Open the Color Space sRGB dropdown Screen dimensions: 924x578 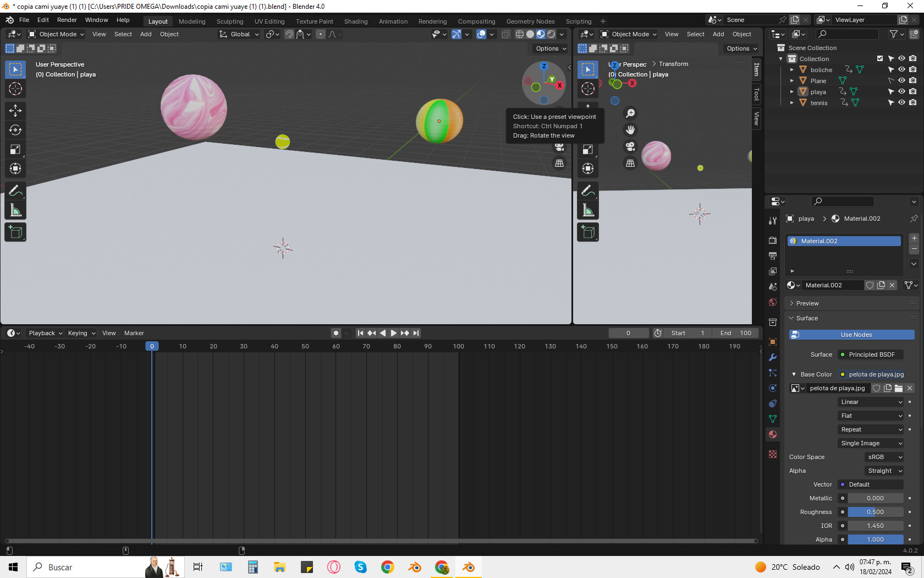[x=883, y=457]
